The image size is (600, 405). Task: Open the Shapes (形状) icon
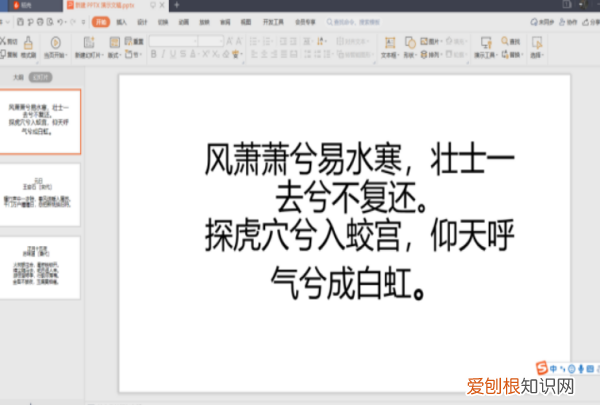pos(410,42)
